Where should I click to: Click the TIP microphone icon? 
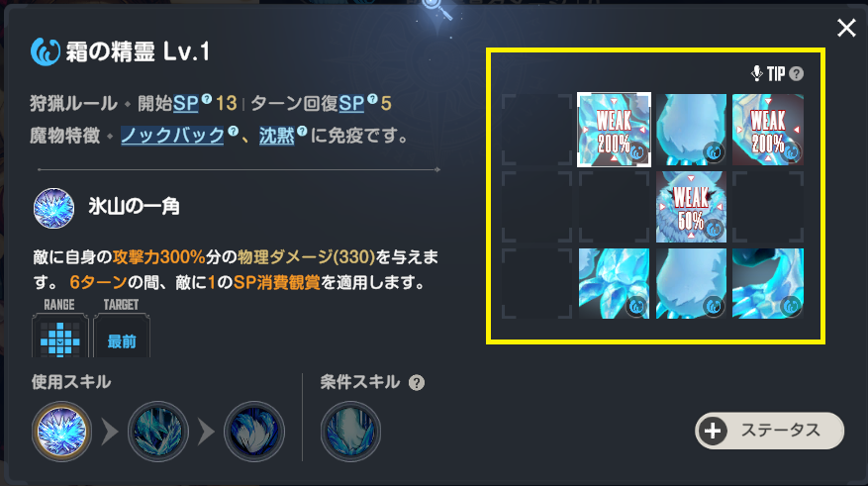[757, 73]
